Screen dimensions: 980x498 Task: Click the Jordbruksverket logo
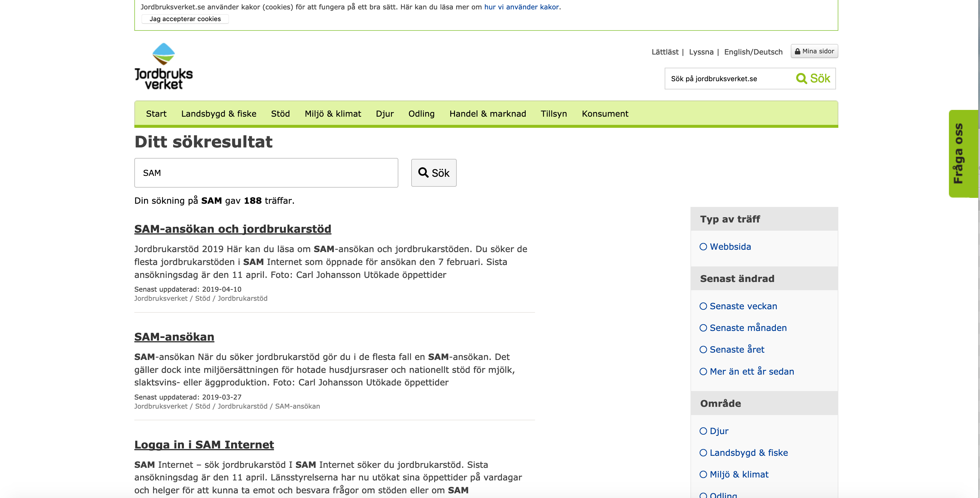click(x=164, y=66)
